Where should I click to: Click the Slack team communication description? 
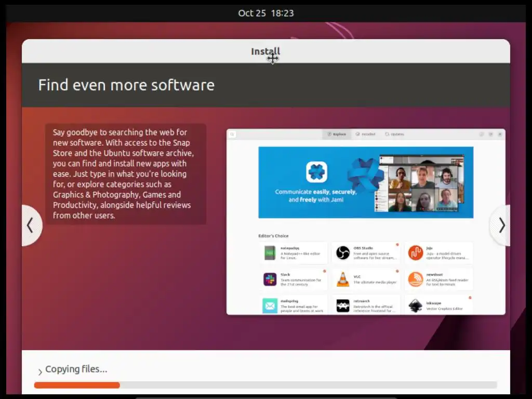[x=301, y=282]
